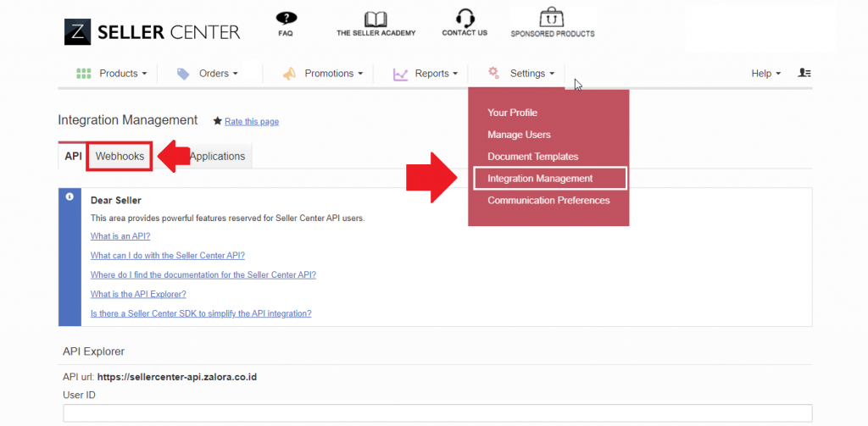Click the Settings gears icon

click(493, 73)
